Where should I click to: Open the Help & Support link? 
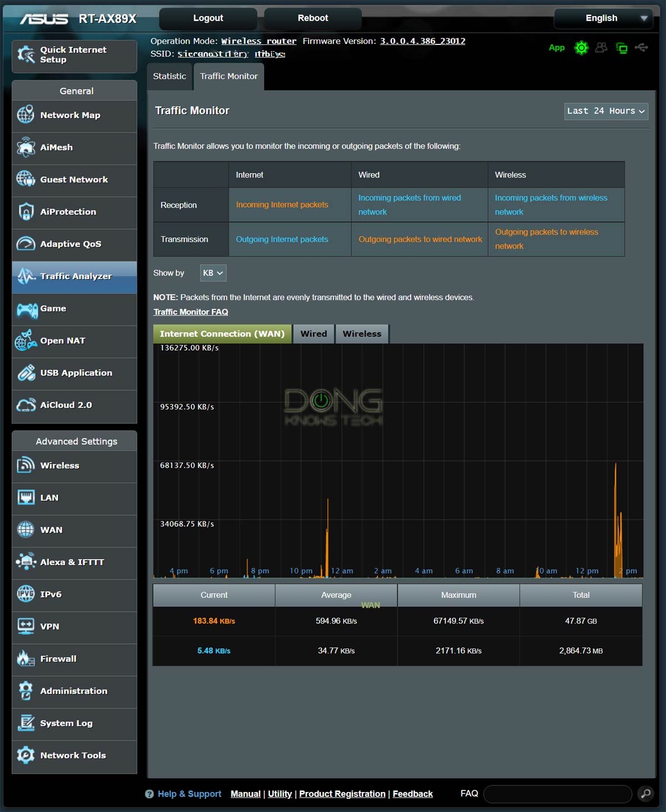click(x=189, y=794)
